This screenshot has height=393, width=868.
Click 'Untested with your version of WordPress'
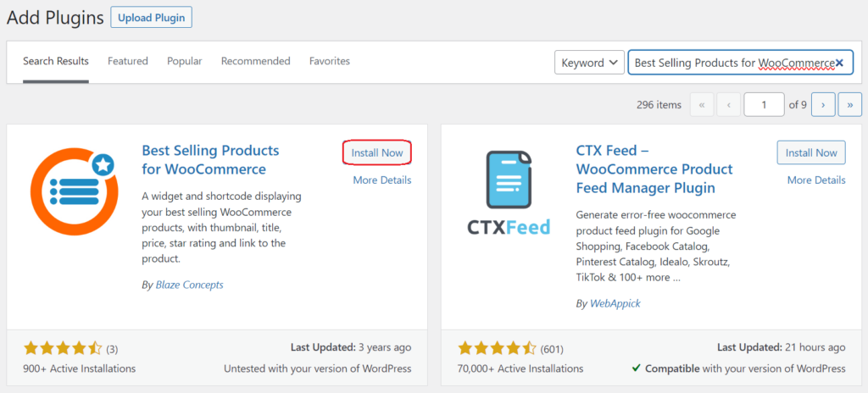pos(318,368)
